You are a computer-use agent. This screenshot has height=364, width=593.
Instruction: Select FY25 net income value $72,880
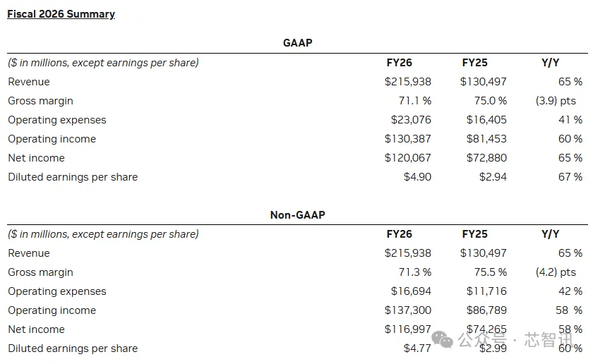[486, 158]
